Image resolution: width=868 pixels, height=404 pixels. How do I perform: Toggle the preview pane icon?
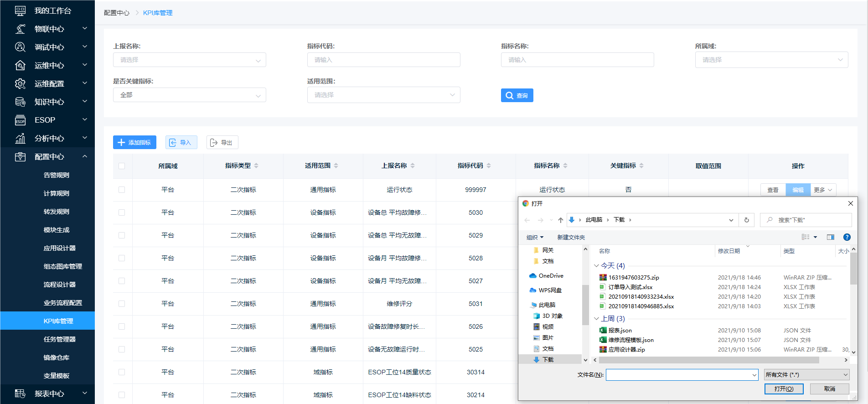[x=830, y=237]
